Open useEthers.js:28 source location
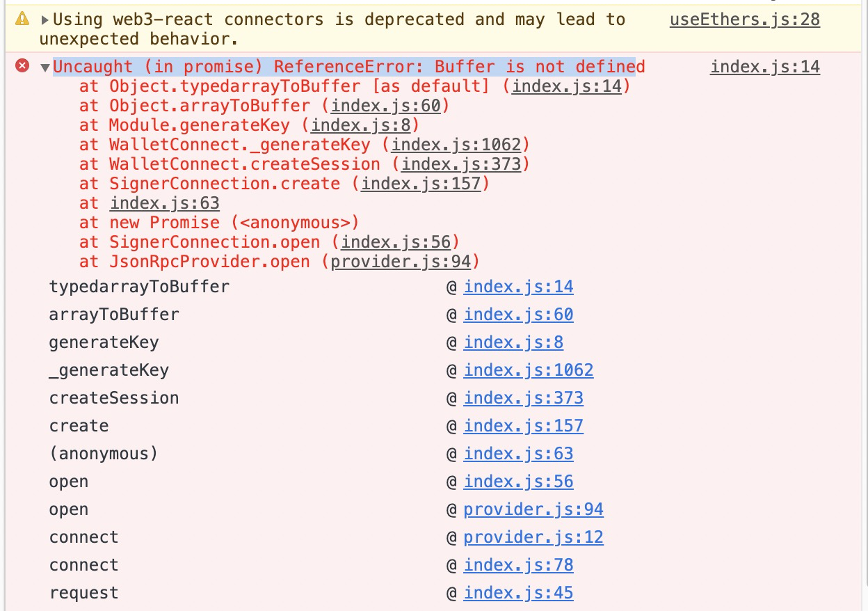 coord(744,19)
